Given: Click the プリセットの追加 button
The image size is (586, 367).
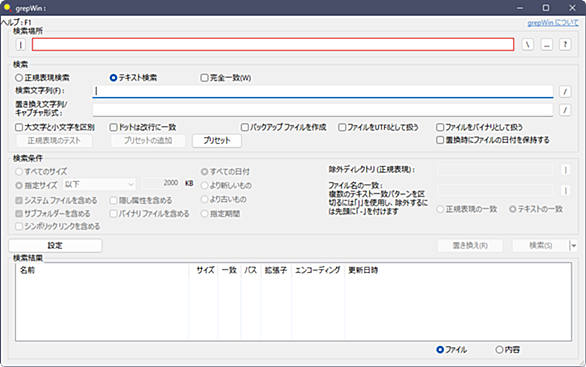Looking at the screenshot, I should tap(148, 141).
